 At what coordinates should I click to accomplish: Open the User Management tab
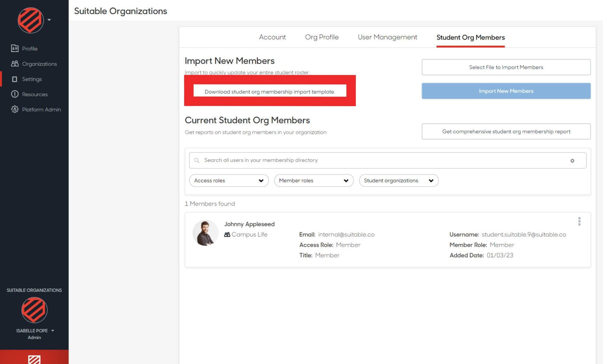(x=387, y=37)
